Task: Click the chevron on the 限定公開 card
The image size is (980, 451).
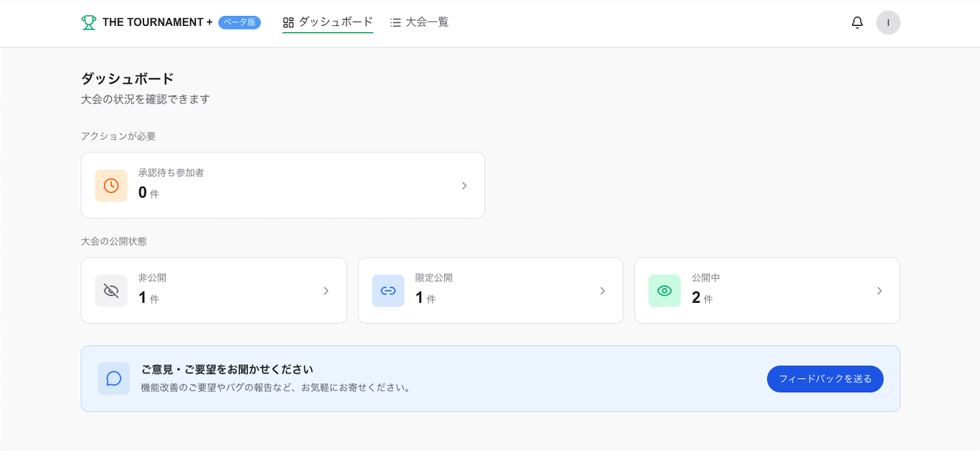Action: [x=602, y=291]
